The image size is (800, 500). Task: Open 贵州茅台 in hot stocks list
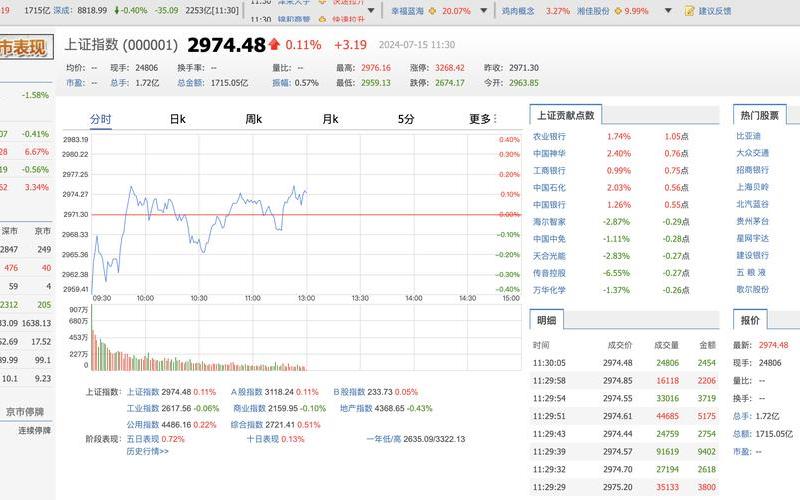click(x=753, y=221)
